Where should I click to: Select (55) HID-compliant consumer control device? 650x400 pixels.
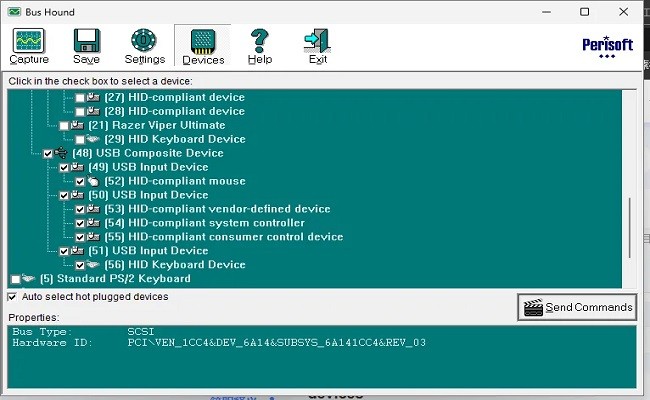223,237
